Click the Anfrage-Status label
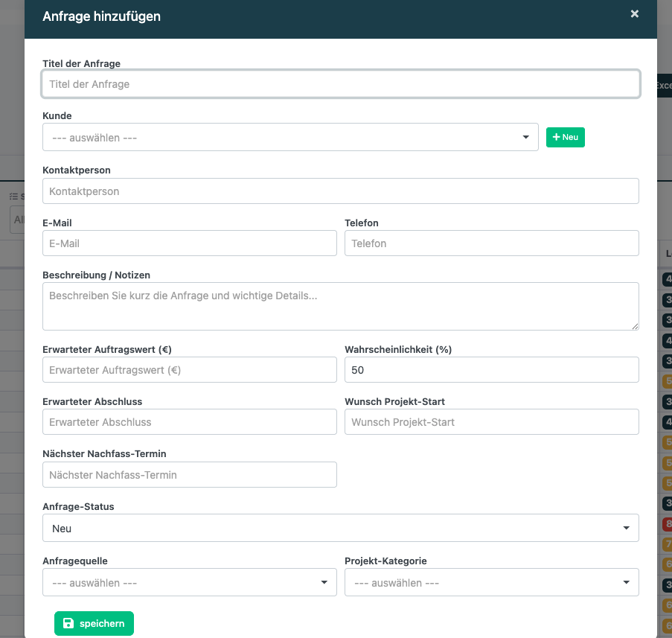Viewport: 672px width, 638px height. pyautogui.click(x=78, y=507)
